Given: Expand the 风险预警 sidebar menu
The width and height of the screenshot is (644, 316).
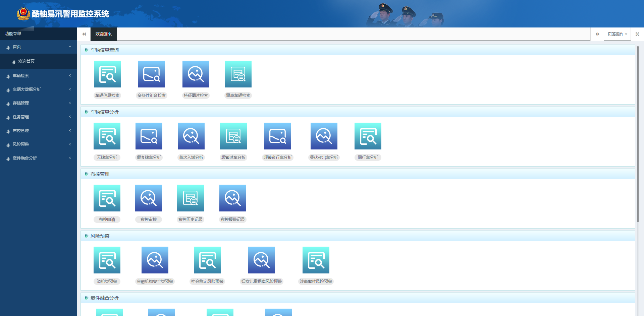Looking at the screenshot, I should pyautogui.click(x=39, y=144).
